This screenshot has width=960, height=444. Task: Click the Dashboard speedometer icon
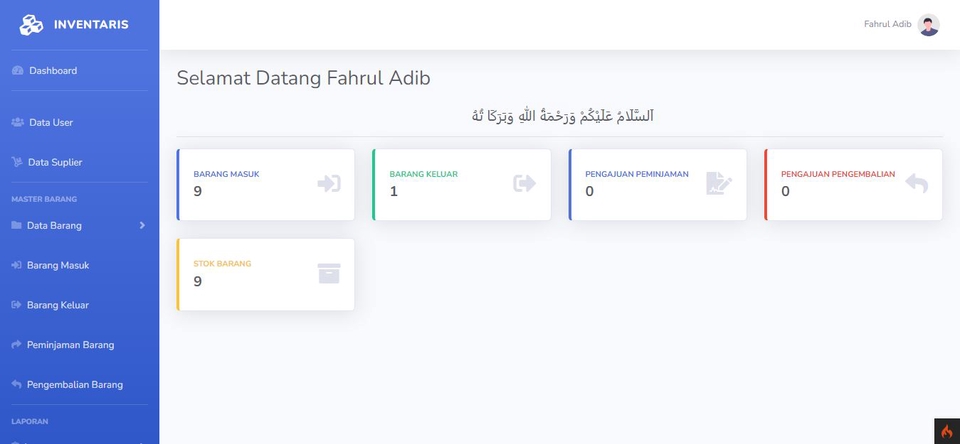pos(17,71)
